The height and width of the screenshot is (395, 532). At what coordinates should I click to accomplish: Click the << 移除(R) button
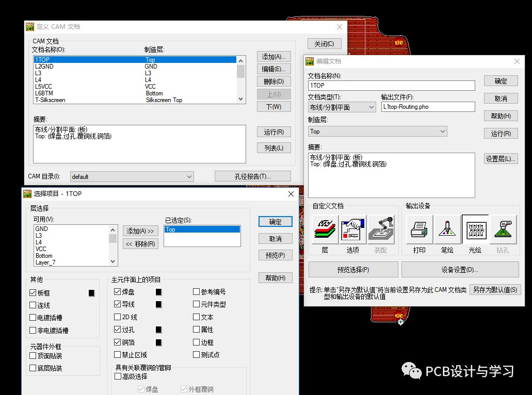pos(140,244)
